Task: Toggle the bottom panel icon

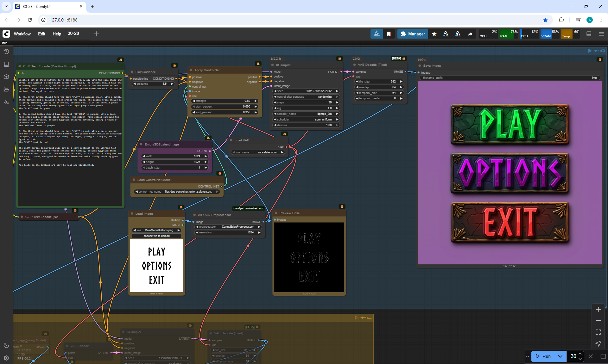Action: 589,34
